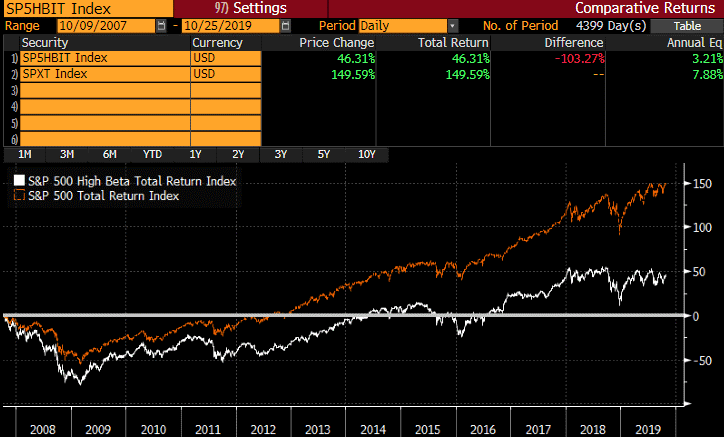Image resolution: width=724 pixels, height=437 pixels.
Task: Click the Difference column header
Action: tap(574, 42)
